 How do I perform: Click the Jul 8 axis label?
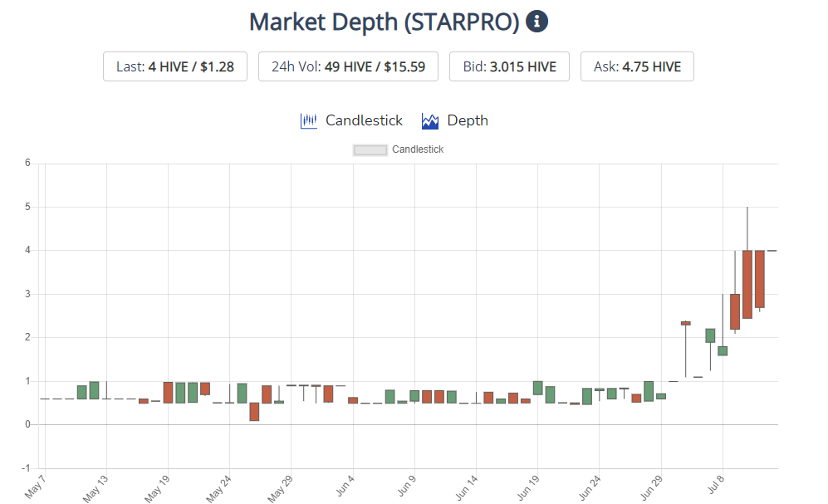click(x=716, y=484)
